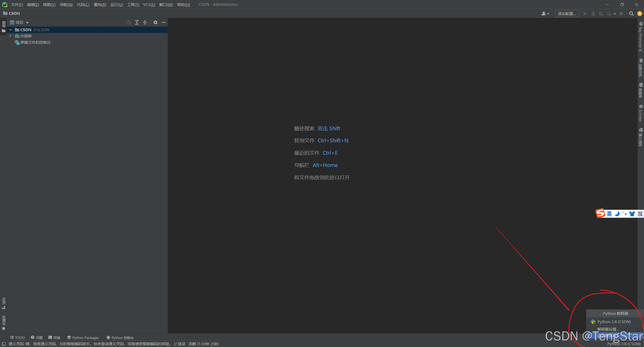Select 解释器设置... in interpreter popup
Viewport: 644px width, 347px height.
[608, 329]
